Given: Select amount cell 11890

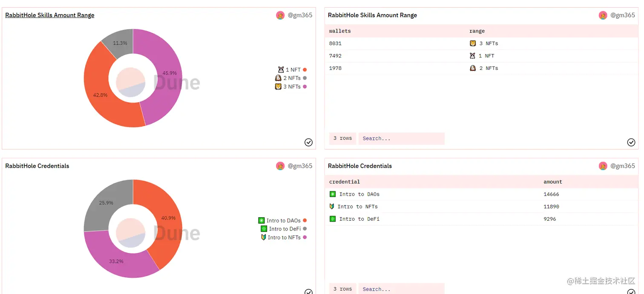Looking at the screenshot, I should (x=551, y=207).
